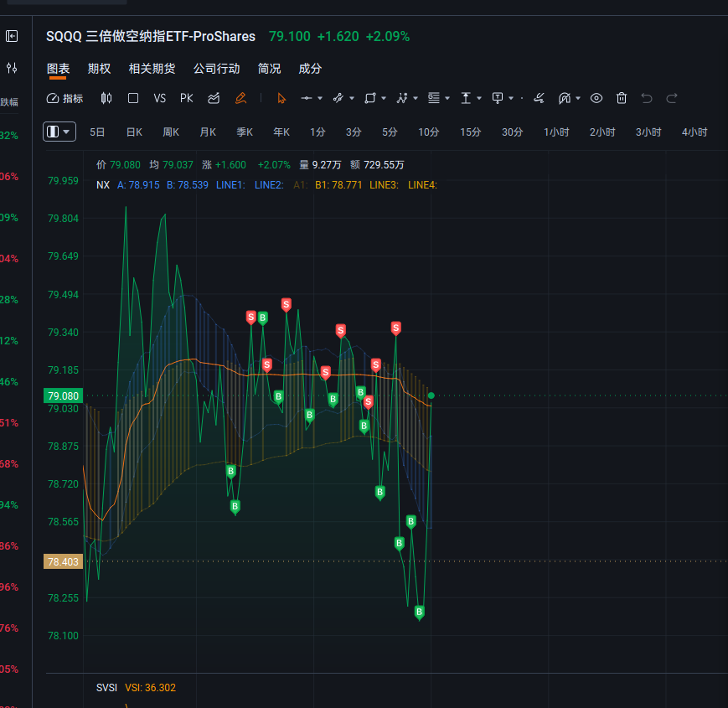Select the 5日 timeframe
Image resolution: width=728 pixels, height=708 pixels.
pos(97,132)
